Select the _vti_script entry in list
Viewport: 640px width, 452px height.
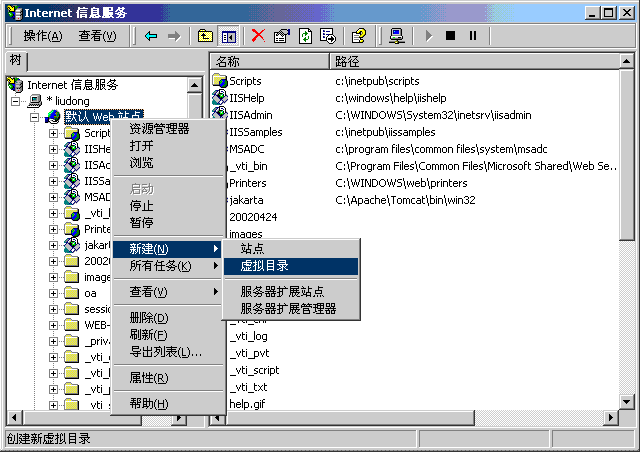[x=254, y=370]
